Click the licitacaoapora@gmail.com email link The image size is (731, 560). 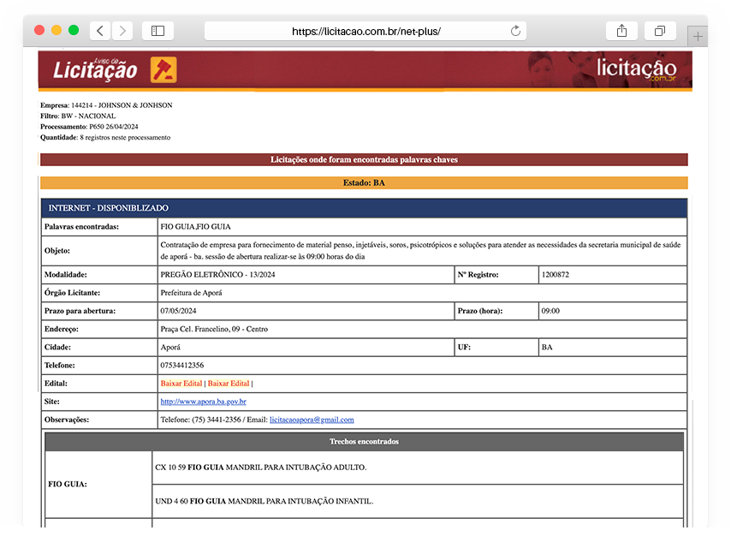(312, 420)
